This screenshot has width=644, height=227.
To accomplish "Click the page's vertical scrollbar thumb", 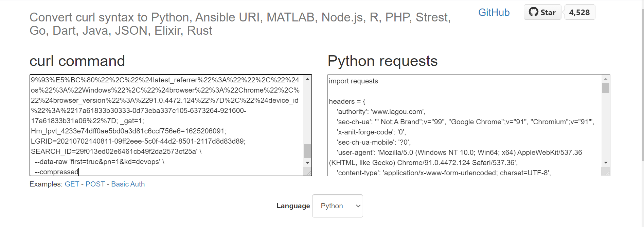I will [x=643, y=85].
